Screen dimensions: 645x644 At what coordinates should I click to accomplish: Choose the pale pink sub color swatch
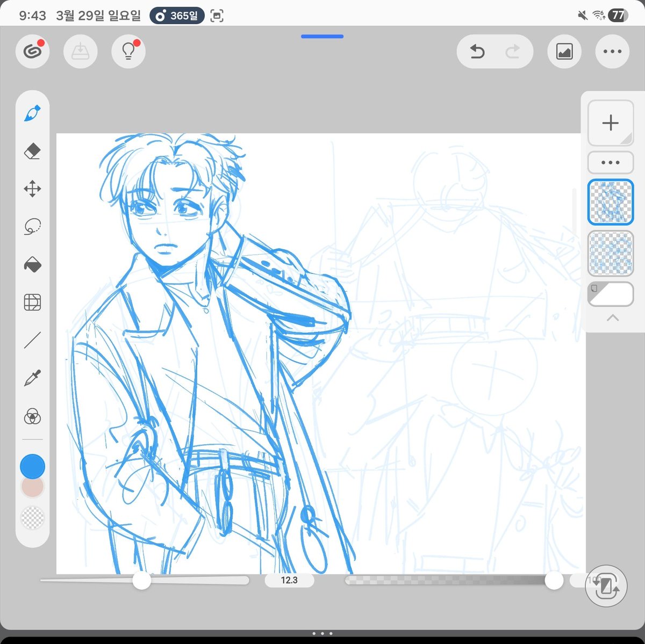click(x=32, y=488)
